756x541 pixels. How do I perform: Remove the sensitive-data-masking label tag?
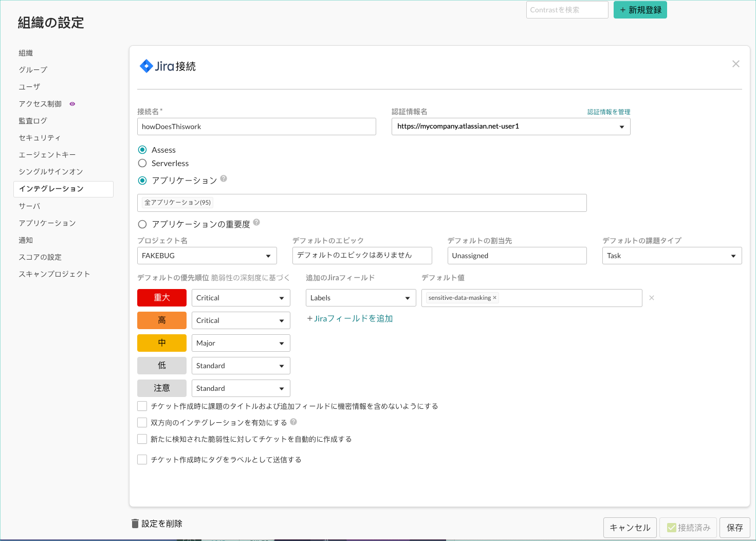pyautogui.click(x=494, y=298)
